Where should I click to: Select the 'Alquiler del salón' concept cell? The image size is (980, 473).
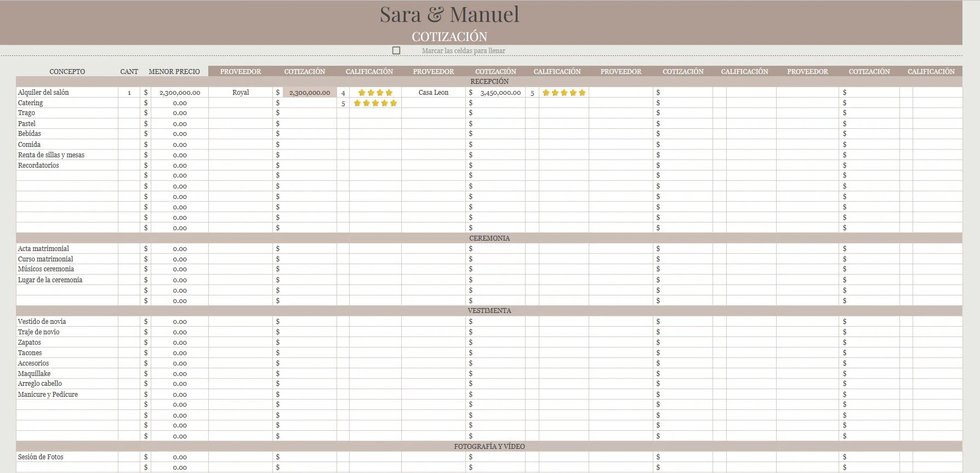pos(67,93)
